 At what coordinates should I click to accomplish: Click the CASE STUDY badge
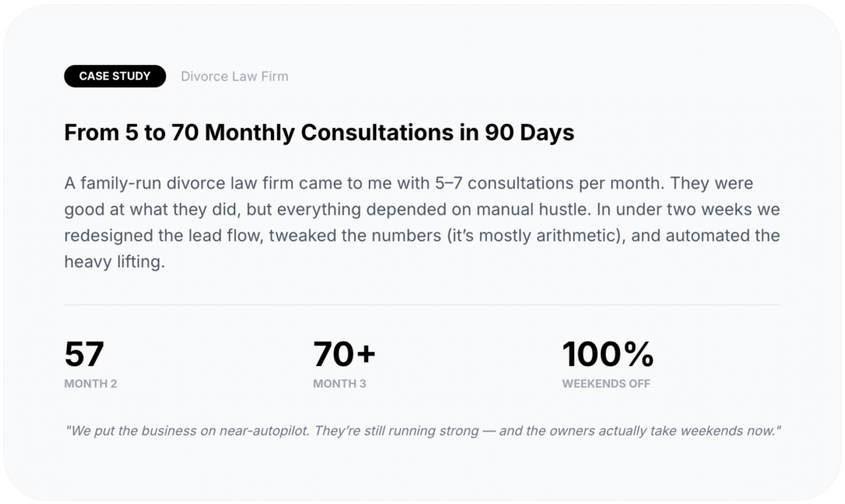[115, 76]
